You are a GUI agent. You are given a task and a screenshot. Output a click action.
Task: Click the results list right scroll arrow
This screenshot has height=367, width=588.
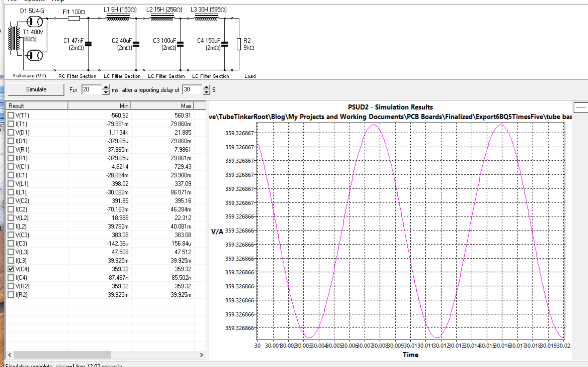pos(201,355)
